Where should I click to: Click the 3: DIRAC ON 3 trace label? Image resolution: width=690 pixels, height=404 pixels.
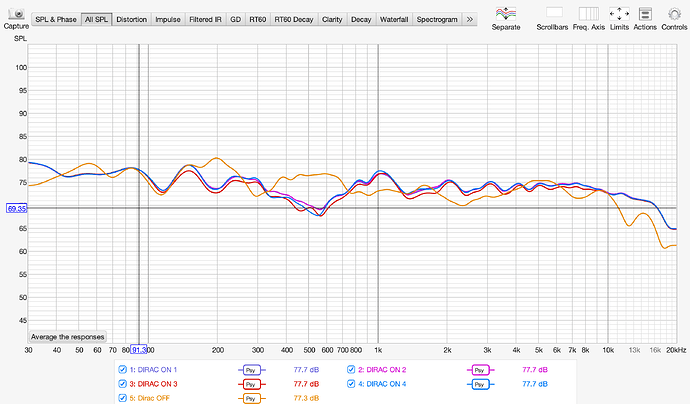pyautogui.click(x=153, y=384)
